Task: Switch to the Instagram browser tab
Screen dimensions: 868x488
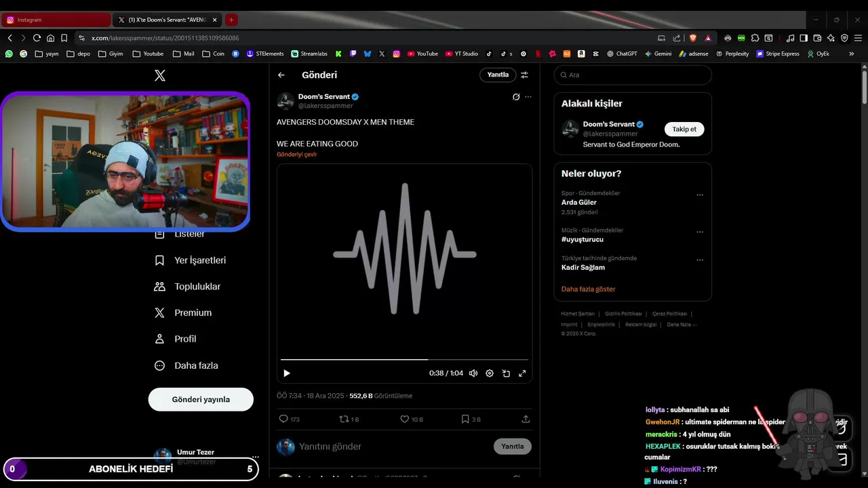Action: point(56,20)
